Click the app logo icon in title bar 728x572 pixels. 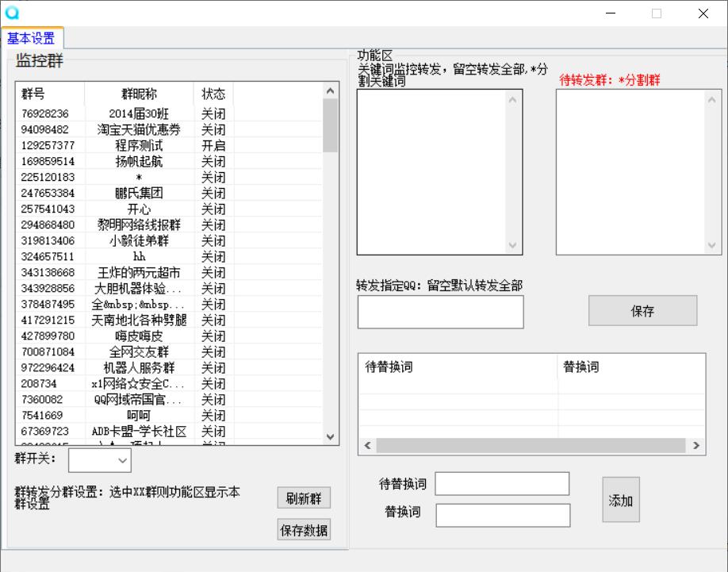pos(12,13)
